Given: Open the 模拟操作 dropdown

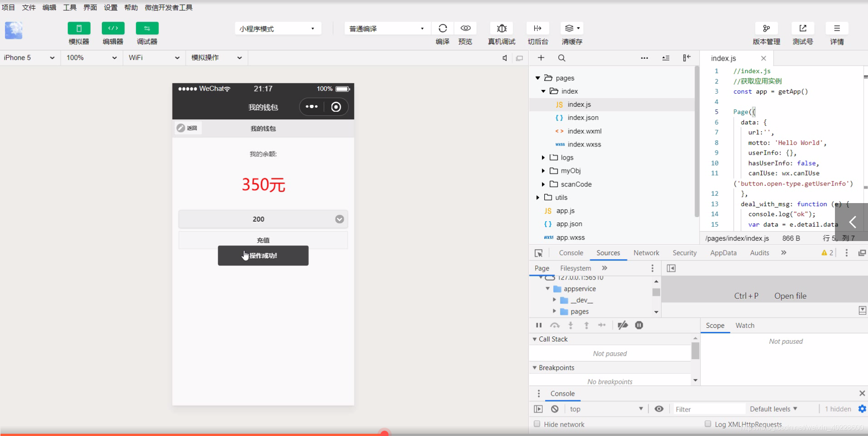Looking at the screenshot, I should click(216, 58).
